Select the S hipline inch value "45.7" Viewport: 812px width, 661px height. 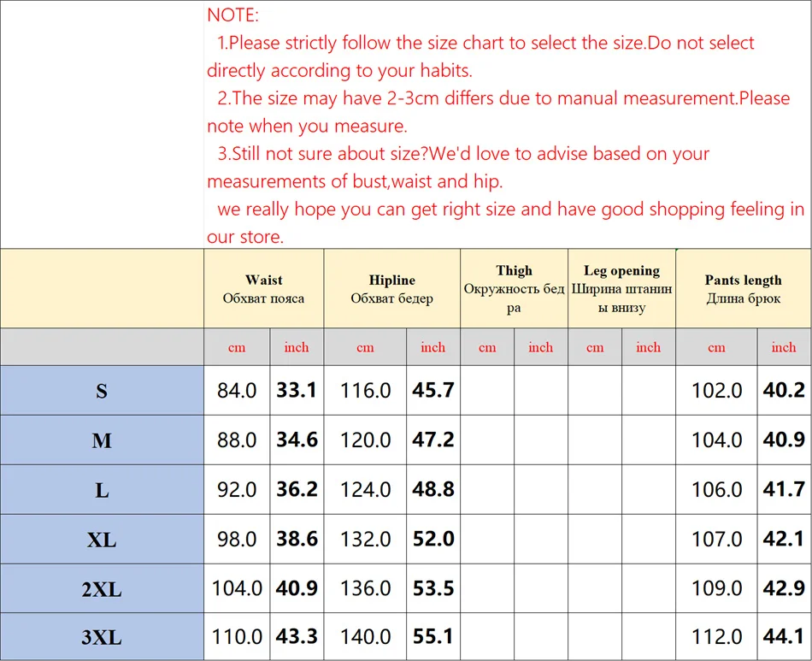433,390
